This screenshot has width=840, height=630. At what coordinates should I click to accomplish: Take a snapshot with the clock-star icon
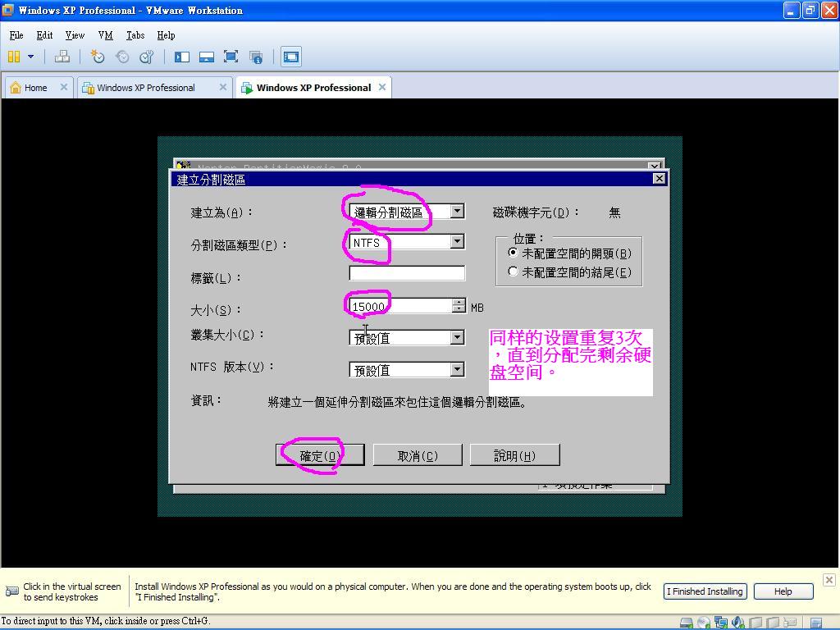97,57
